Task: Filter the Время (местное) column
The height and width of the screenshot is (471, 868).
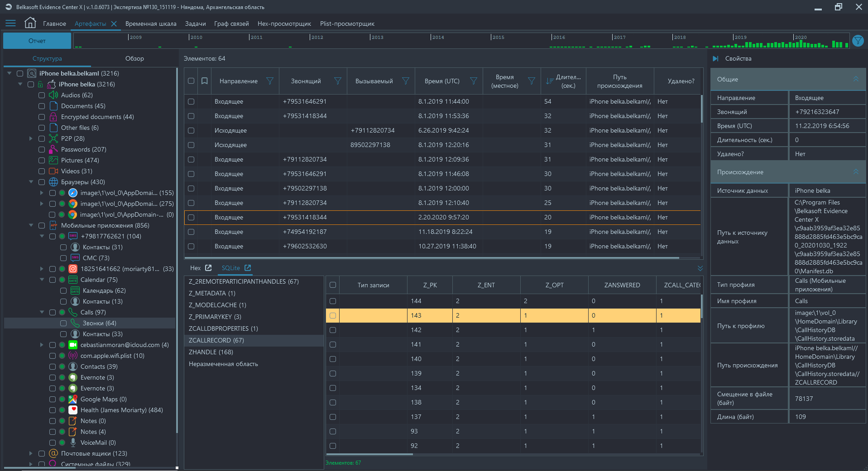Action: [x=532, y=81]
